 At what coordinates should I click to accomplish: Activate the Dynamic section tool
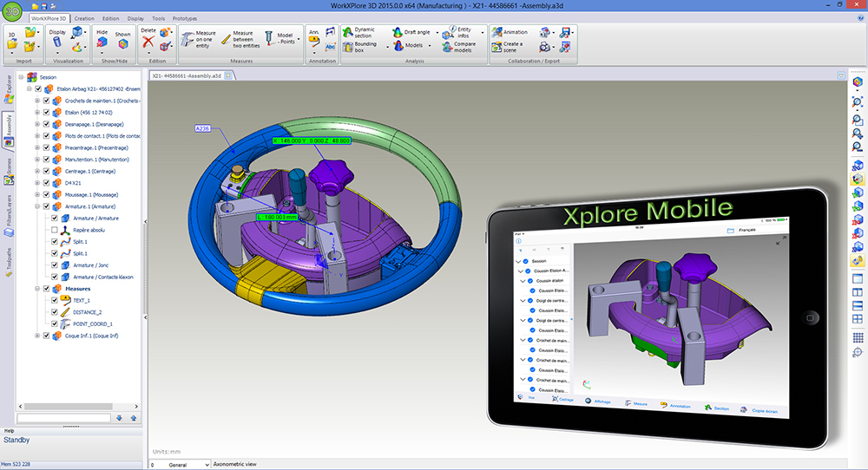(360, 32)
